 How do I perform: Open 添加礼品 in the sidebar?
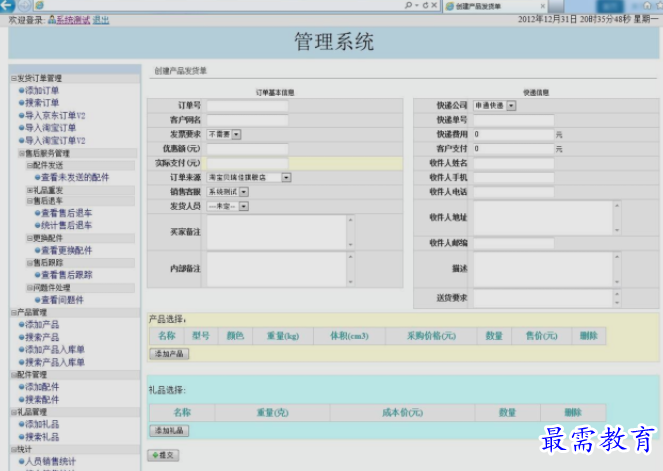pos(42,424)
